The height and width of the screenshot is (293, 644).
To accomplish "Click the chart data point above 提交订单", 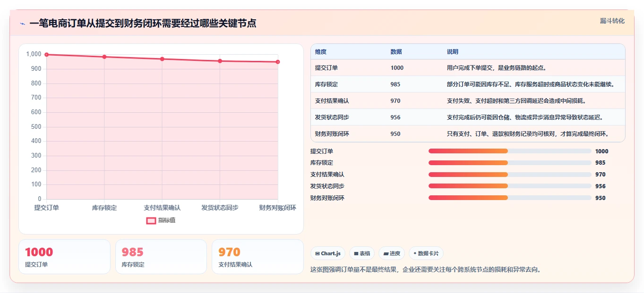I will click(x=46, y=55).
